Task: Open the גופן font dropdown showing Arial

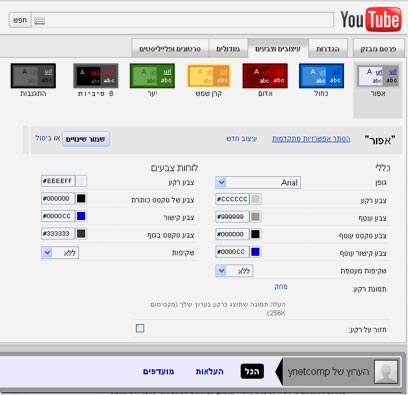Action: pyautogui.click(x=258, y=182)
